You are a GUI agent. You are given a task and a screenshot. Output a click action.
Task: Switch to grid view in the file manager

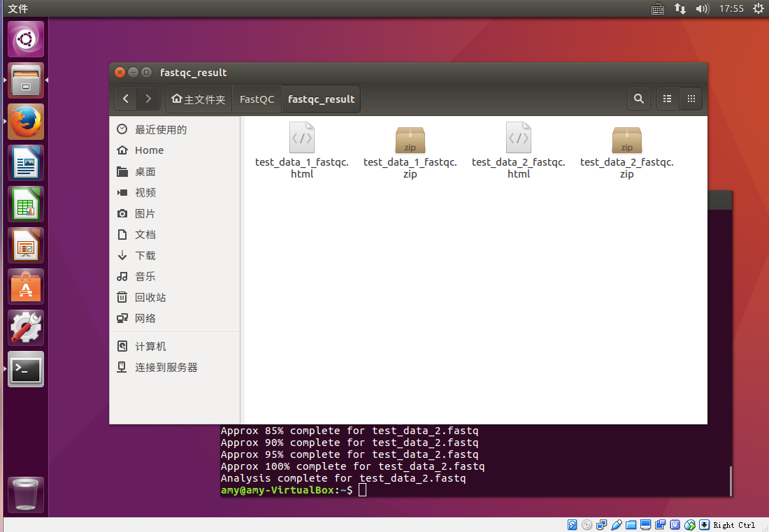click(x=691, y=99)
